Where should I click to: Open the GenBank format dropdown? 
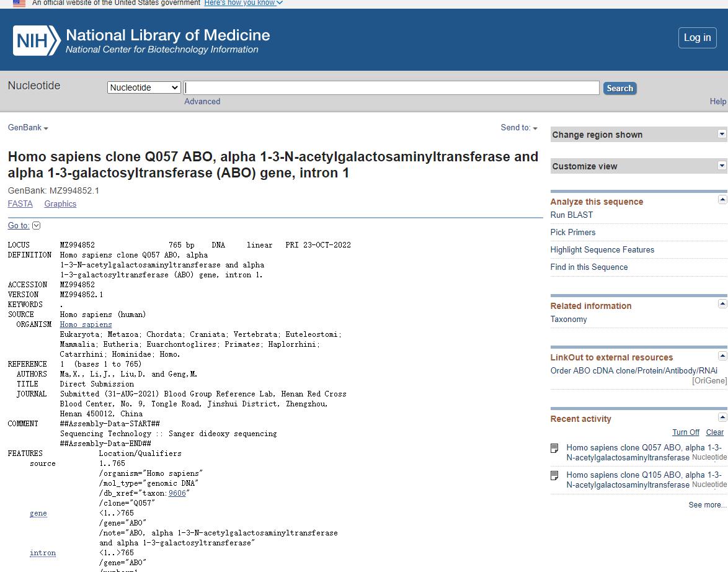[x=28, y=128]
